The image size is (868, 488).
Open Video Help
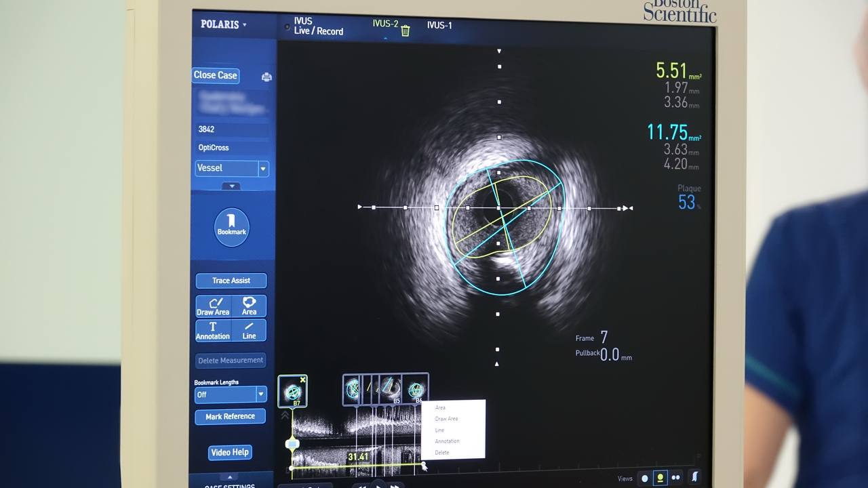click(230, 452)
